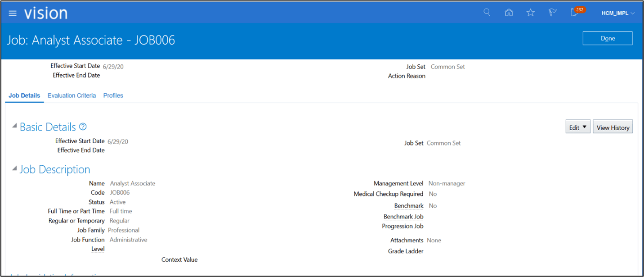This screenshot has width=644, height=277.
Task: Click the Vision logo in the header
Action: [45, 13]
